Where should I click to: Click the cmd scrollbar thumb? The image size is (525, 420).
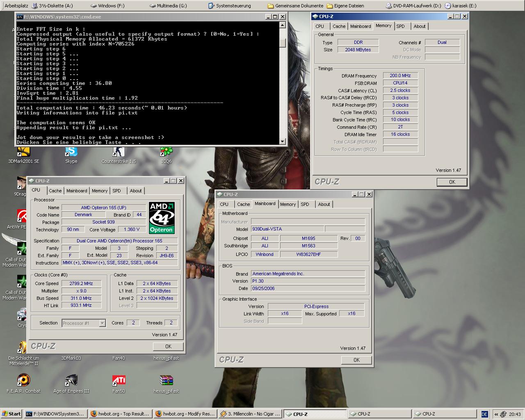click(x=282, y=43)
